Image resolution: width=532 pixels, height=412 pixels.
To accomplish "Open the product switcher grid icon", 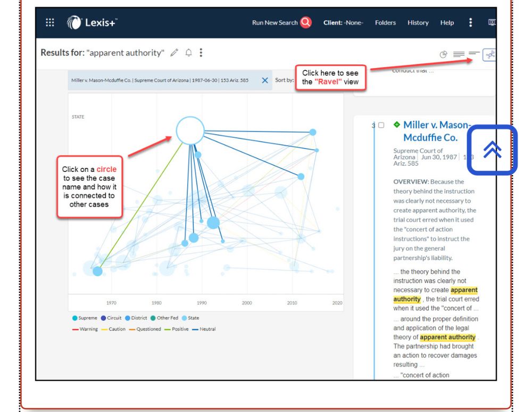I will point(50,22).
